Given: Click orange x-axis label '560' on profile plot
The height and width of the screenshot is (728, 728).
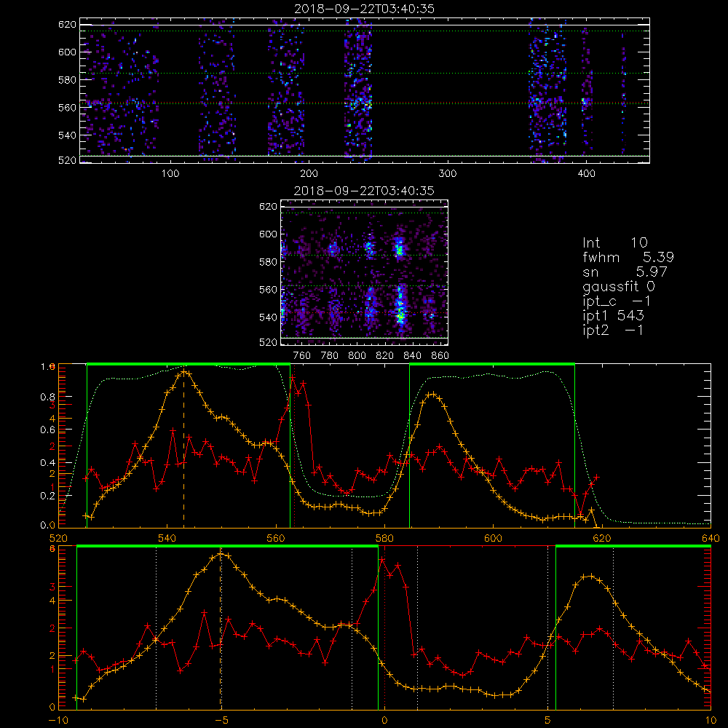Looking at the screenshot, I should pos(276,539).
